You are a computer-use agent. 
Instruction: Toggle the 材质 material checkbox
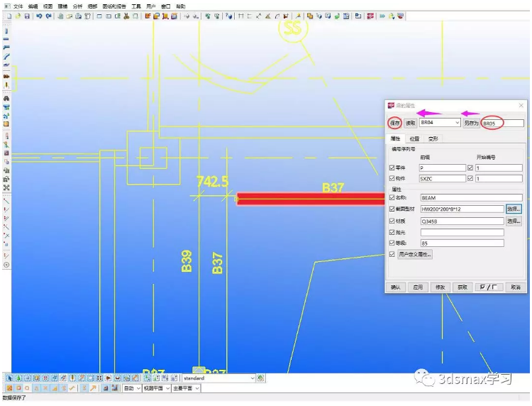pos(392,221)
